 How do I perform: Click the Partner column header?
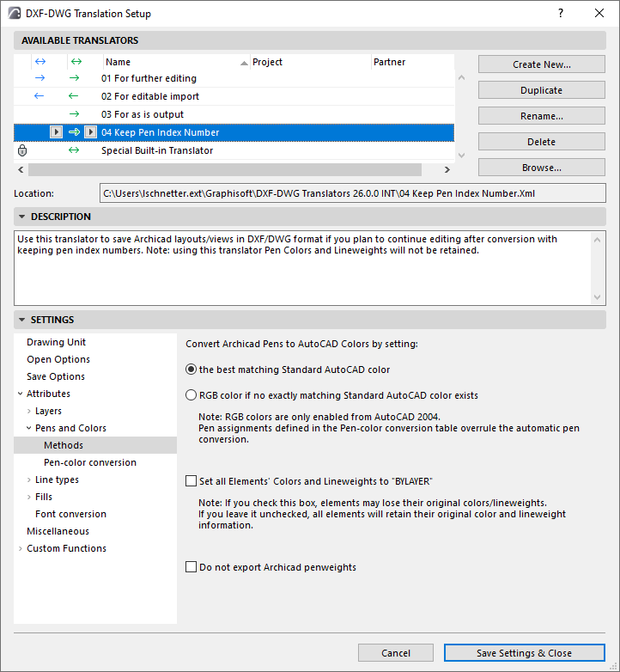coord(412,62)
